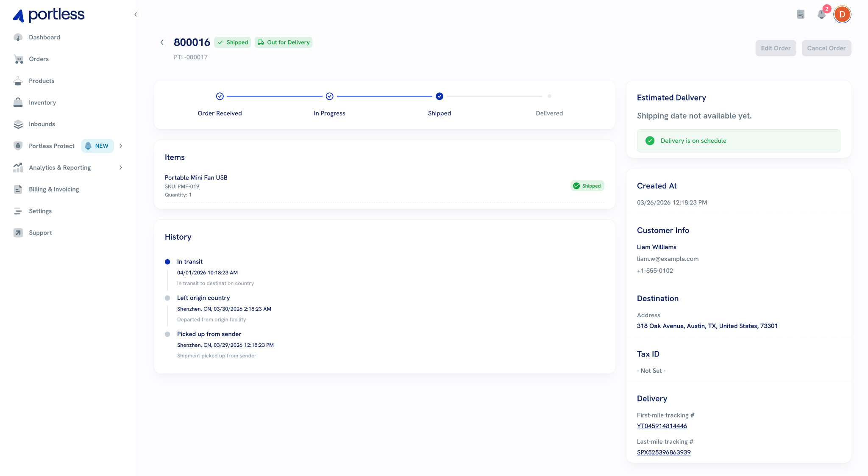
Task: Click created timestamp 03/26/2026 12:18:23 PM
Action: [672, 202]
